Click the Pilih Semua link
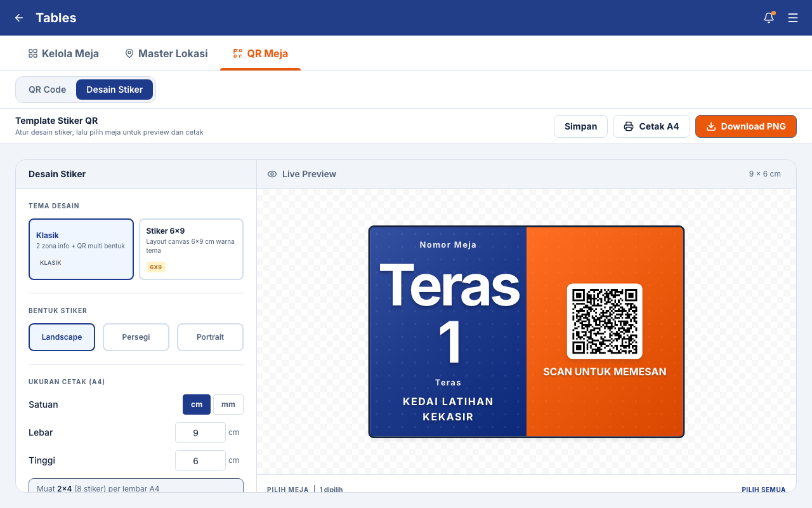Image resolution: width=812 pixels, height=508 pixels. coord(764,490)
